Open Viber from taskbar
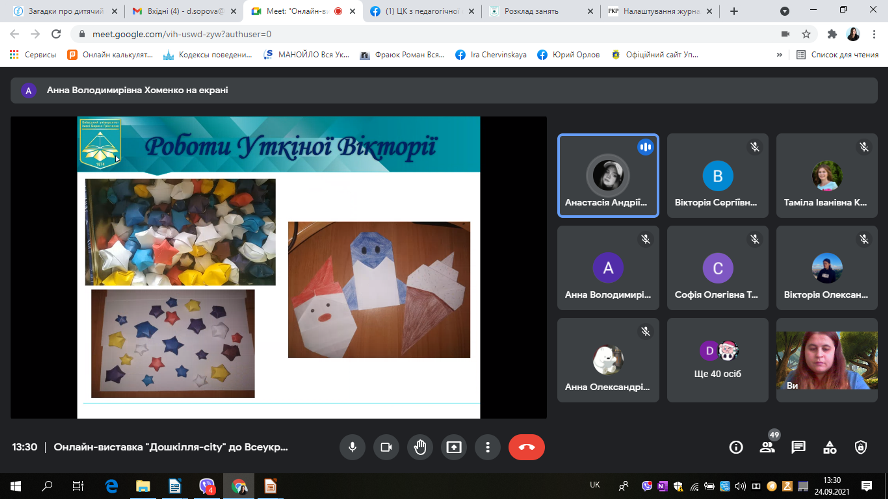Viewport: 888px width, 499px height. click(207, 486)
